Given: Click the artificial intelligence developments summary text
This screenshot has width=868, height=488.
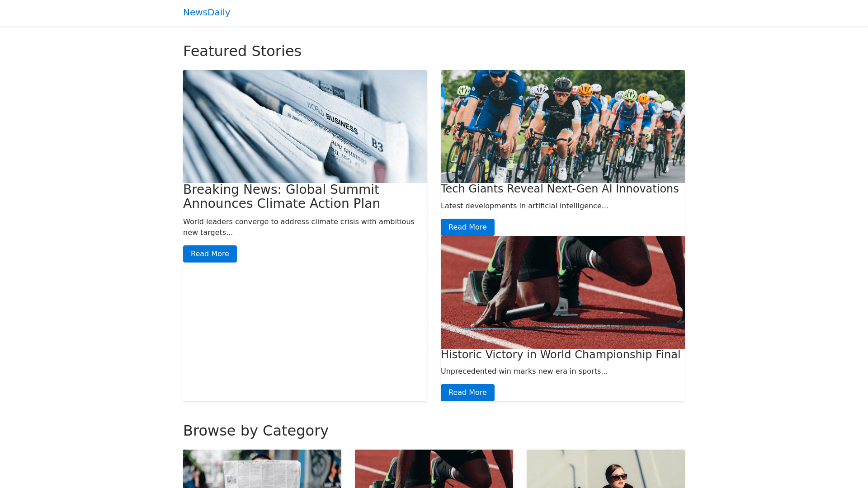Looking at the screenshot, I should click(x=524, y=206).
